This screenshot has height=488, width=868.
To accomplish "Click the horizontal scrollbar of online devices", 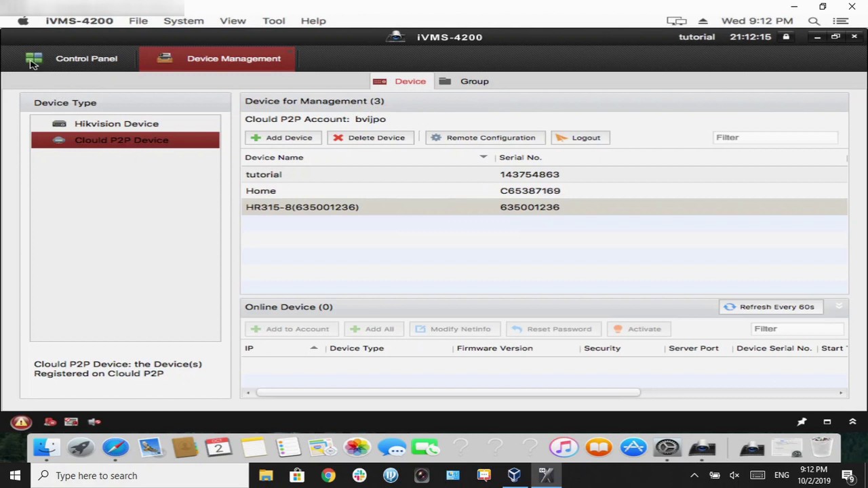I will pos(448,392).
